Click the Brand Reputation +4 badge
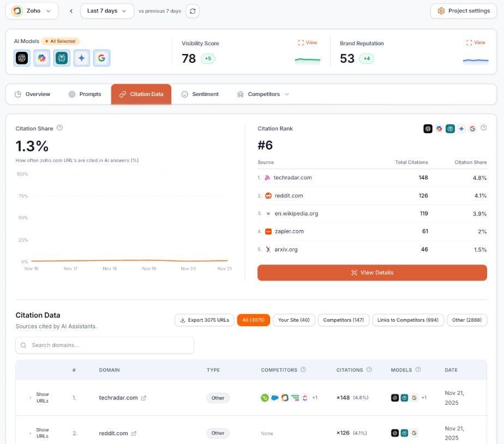Viewport: 504px width, 444px height. tap(367, 58)
